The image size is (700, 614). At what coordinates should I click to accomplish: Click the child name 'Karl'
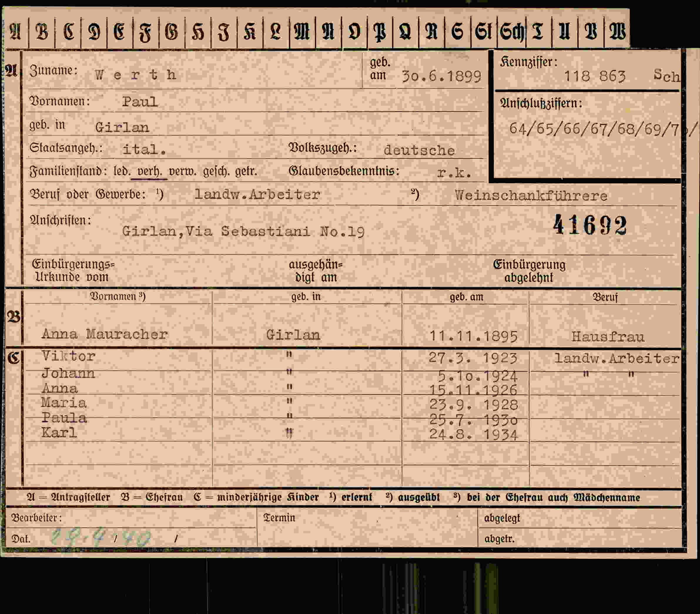tap(59, 433)
